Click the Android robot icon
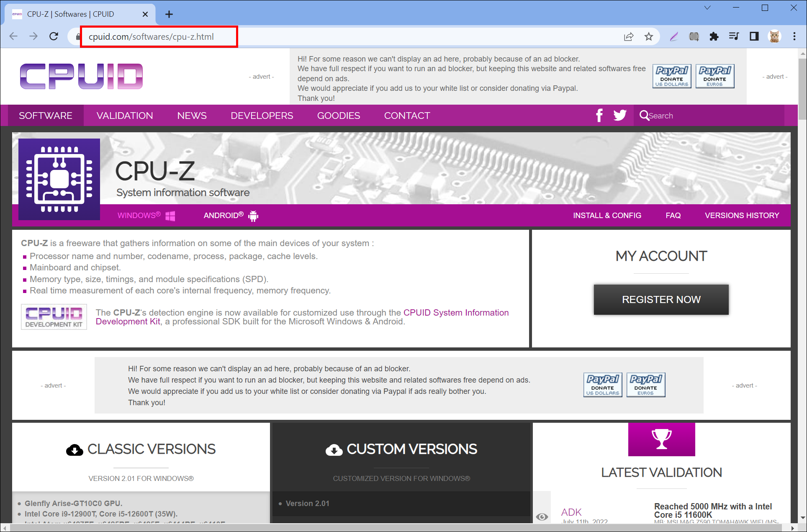 tap(253, 216)
